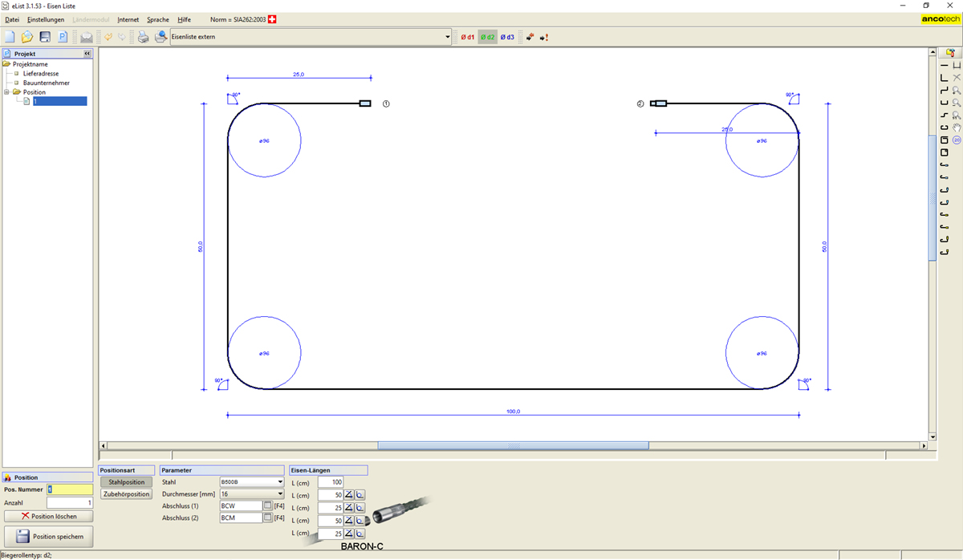The width and height of the screenshot is (963, 560).
Task: Click the horizontal scrollbar thumb below the drawing
Action: [513, 446]
